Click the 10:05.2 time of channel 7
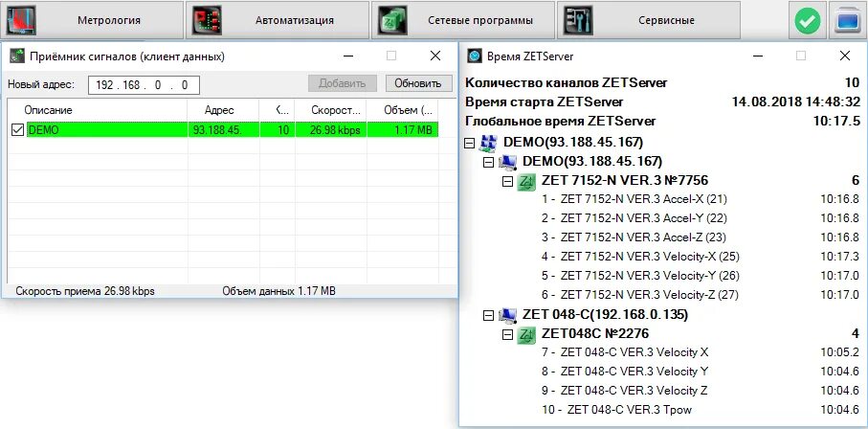Screen dimensions: 868x429 point(839,352)
